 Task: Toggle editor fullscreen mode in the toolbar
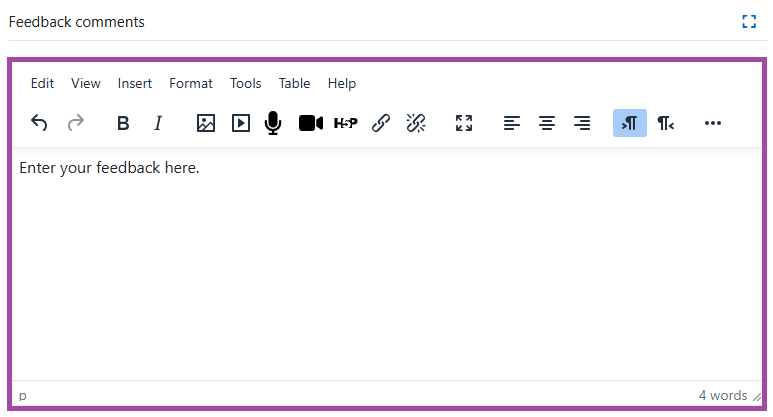coord(464,123)
